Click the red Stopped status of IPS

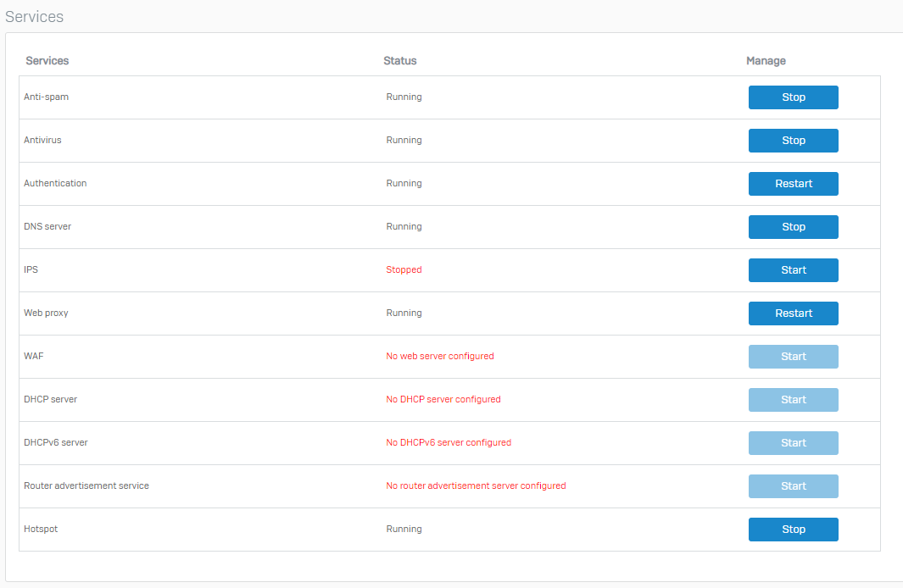point(404,269)
